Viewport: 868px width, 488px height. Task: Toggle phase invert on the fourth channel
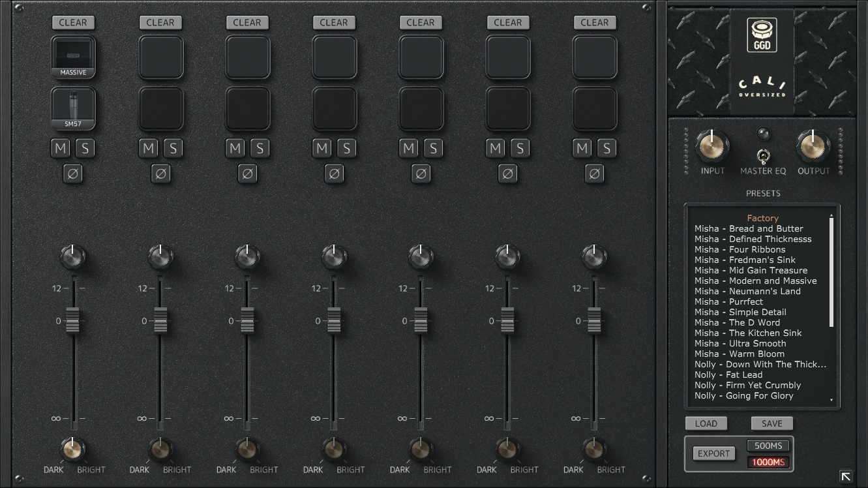pos(334,174)
